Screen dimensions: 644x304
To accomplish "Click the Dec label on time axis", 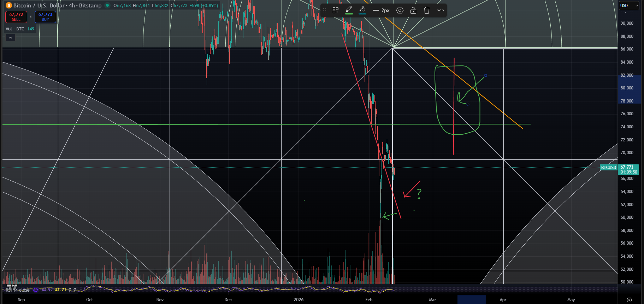I will [228, 299].
